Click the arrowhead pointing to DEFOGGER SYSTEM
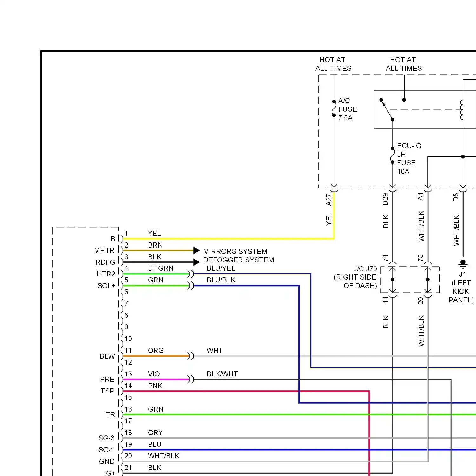The width and height of the screenshot is (476, 476). point(196,262)
